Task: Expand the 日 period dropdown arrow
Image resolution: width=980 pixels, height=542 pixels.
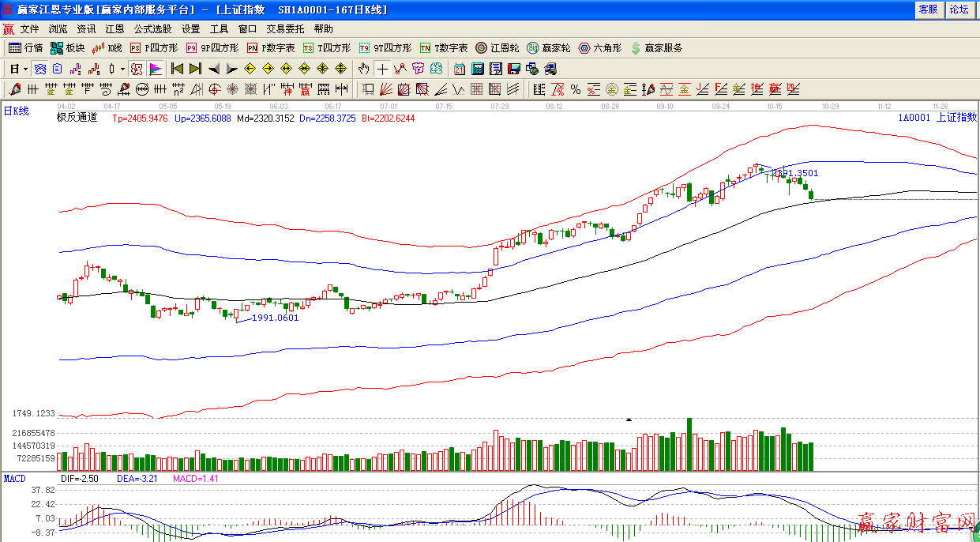Action: pos(25,69)
